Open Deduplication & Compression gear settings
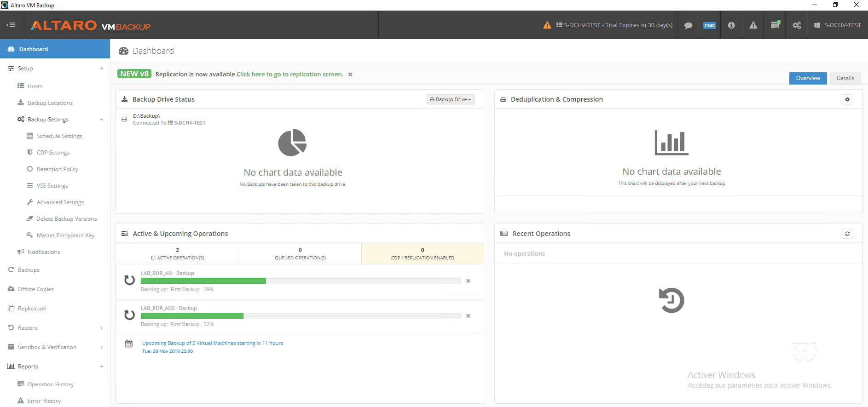 tap(847, 99)
